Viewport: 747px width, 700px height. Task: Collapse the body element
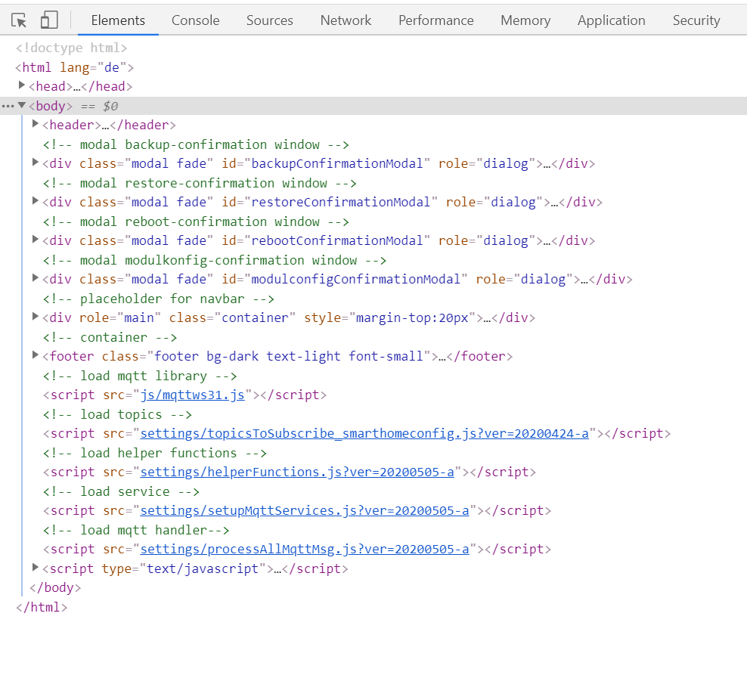[x=21, y=105]
